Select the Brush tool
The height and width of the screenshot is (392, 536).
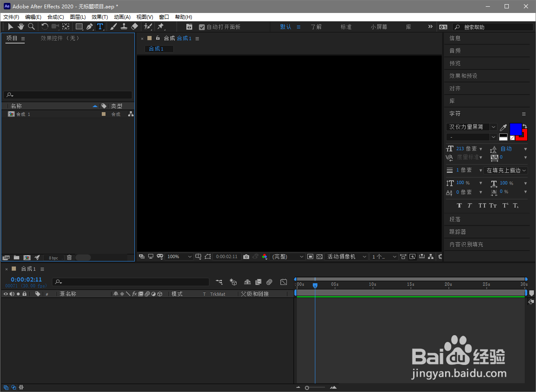113,27
